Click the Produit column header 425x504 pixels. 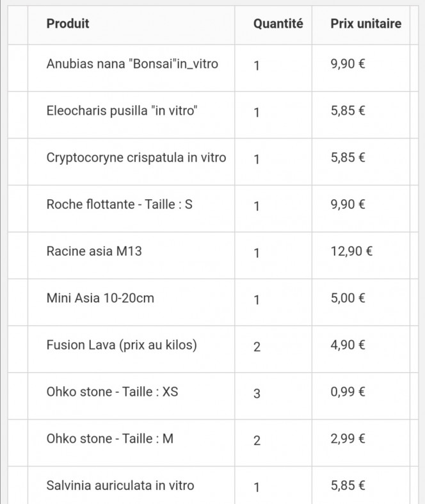pyautogui.click(x=68, y=24)
